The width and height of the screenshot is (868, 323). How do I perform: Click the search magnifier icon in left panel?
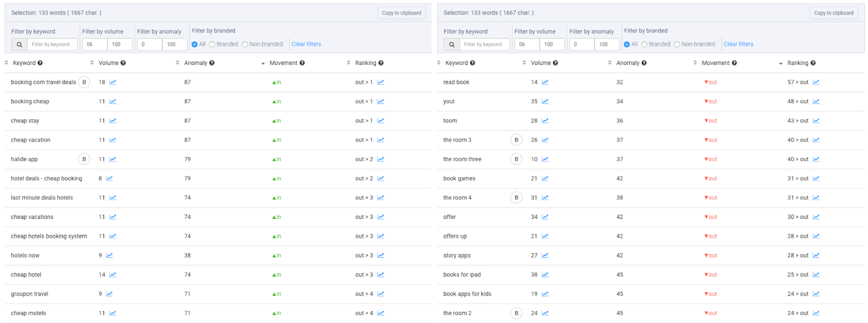coord(20,44)
